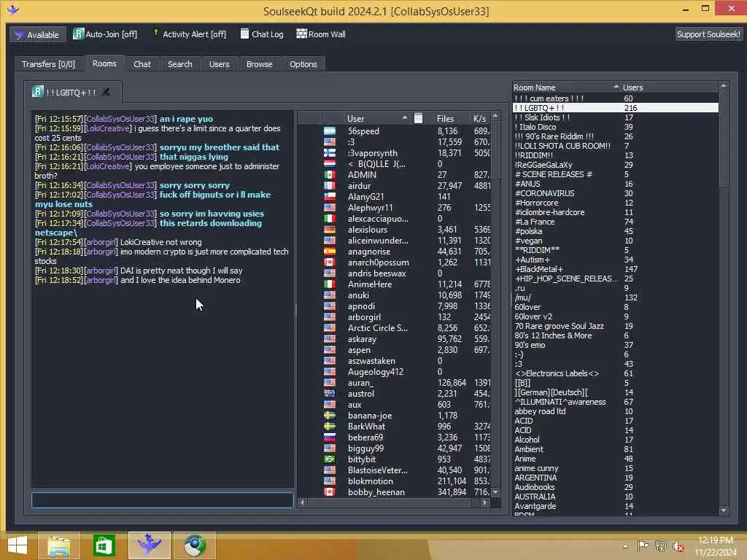
Task: Sort user list by K/s column
Action: click(x=480, y=119)
